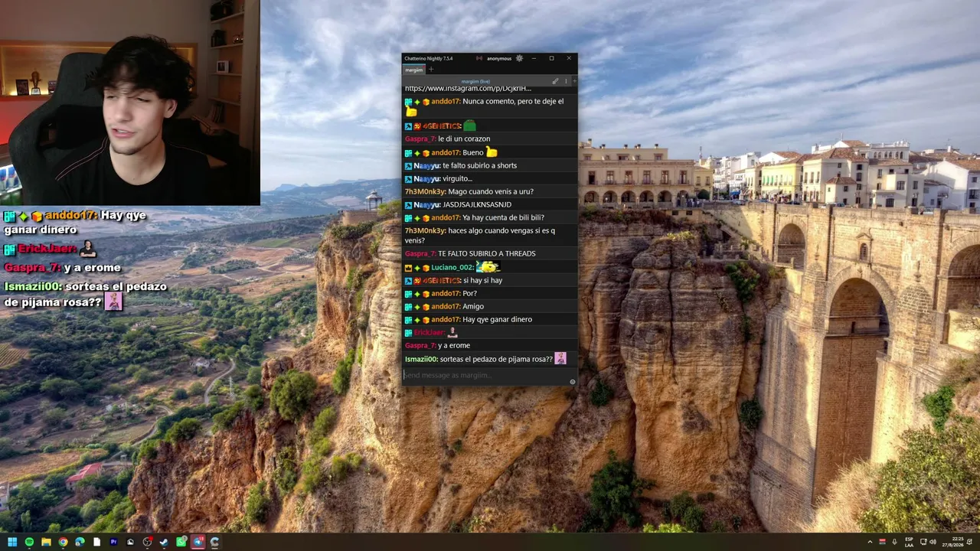Open moderation mode icon in split header
Image resolution: width=980 pixels, height=551 pixels.
pos(555,81)
